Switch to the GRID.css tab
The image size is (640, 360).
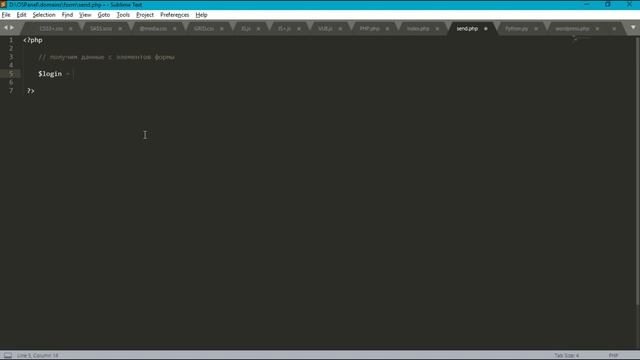pos(204,29)
